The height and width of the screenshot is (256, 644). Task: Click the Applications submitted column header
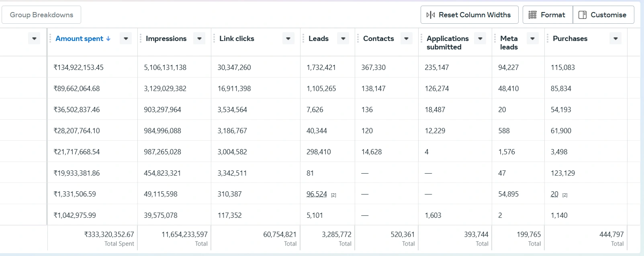tap(448, 43)
